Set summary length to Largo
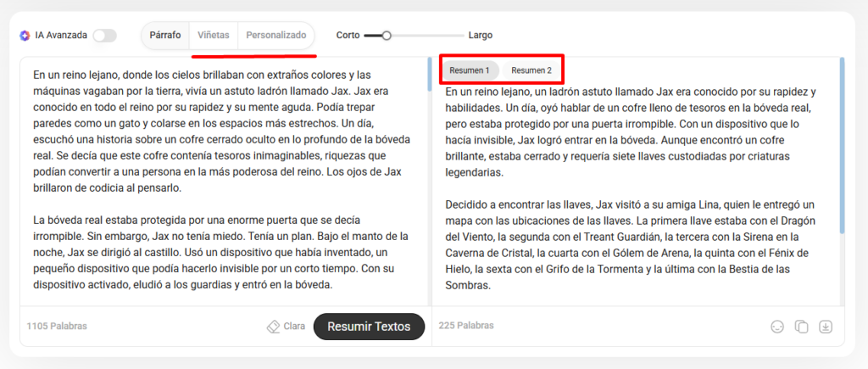 tap(480, 36)
